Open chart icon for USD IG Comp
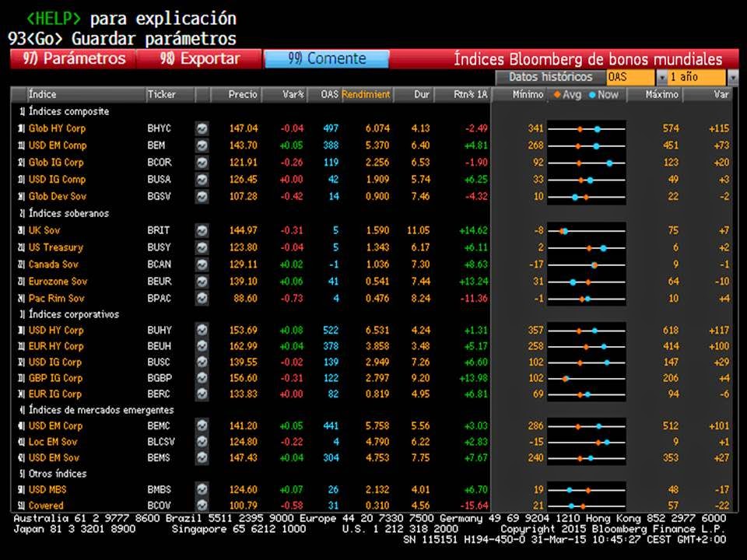Viewport: 747px width, 560px height. [x=202, y=180]
